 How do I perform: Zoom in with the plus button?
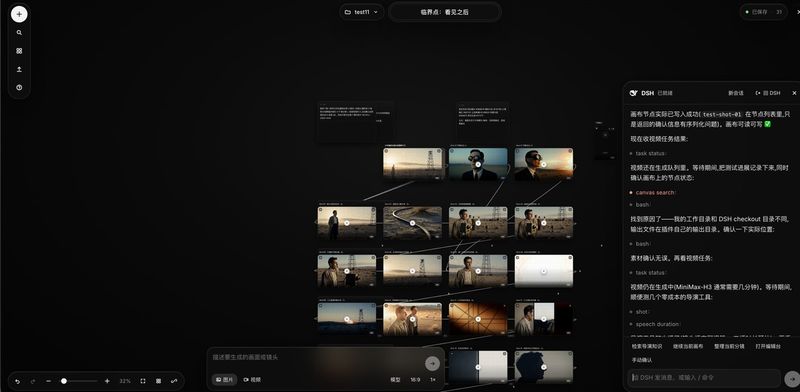(107, 381)
